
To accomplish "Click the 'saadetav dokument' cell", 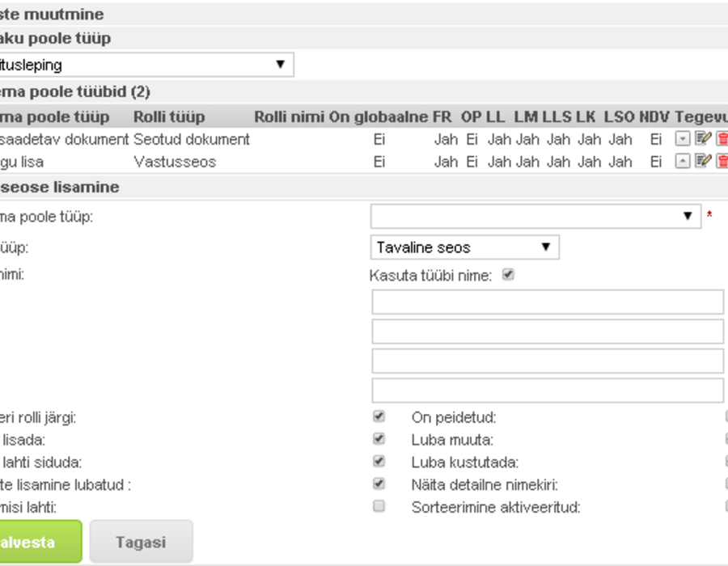I will tap(64, 139).
